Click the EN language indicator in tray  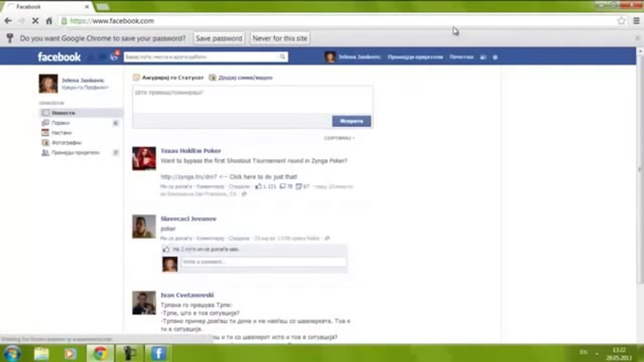click(x=584, y=352)
